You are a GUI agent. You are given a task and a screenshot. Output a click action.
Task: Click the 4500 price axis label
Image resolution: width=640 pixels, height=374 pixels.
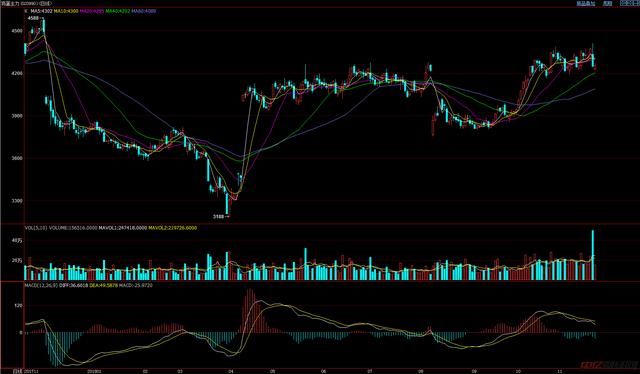coord(18,31)
